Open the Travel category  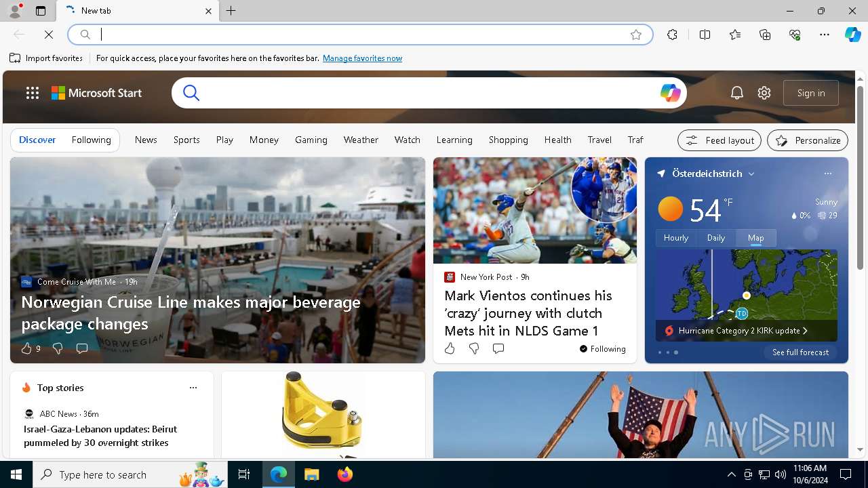coord(599,140)
